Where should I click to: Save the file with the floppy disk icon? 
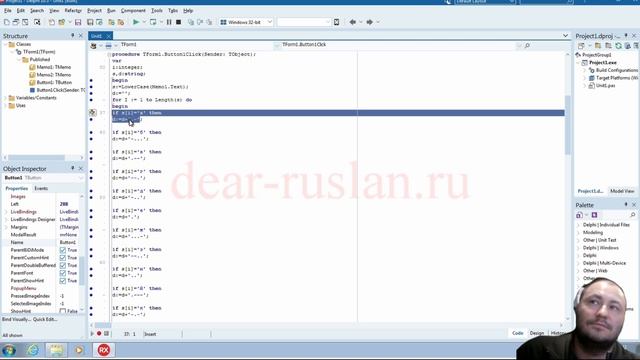coord(78,22)
